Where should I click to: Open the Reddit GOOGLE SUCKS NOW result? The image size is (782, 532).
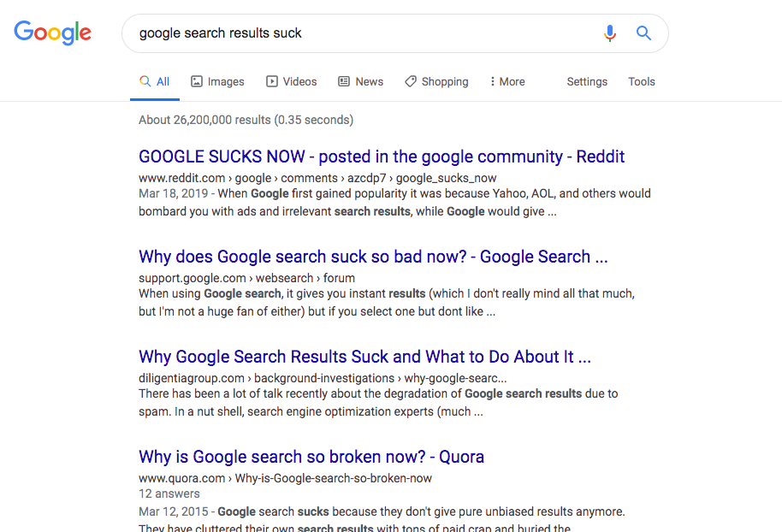point(382,157)
